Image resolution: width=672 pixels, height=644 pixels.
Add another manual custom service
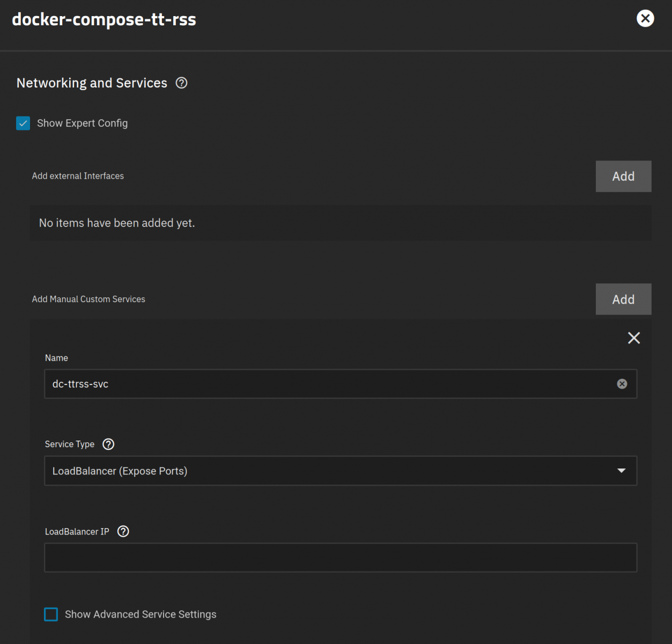coord(623,299)
